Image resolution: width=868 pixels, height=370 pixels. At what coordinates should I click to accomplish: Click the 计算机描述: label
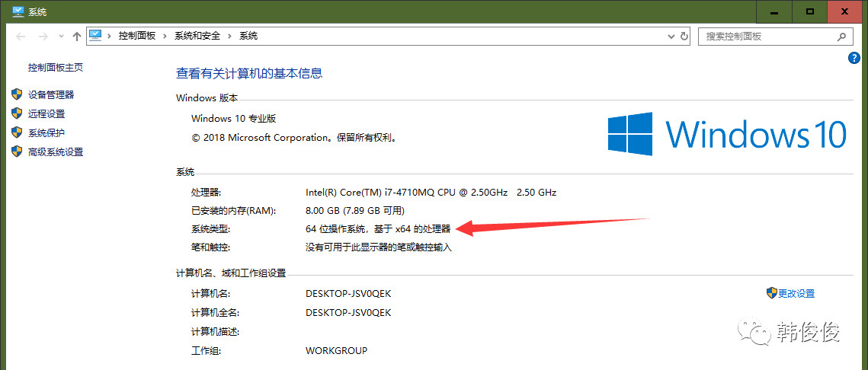click(x=215, y=331)
